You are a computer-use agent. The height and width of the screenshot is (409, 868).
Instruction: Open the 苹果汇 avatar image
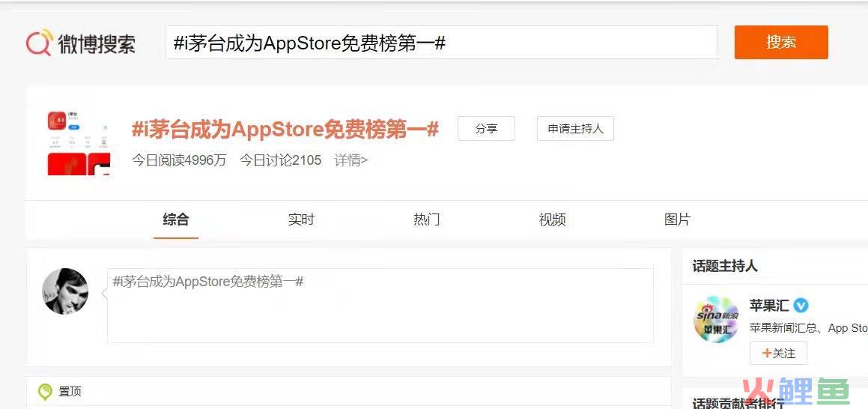(x=716, y=319)
